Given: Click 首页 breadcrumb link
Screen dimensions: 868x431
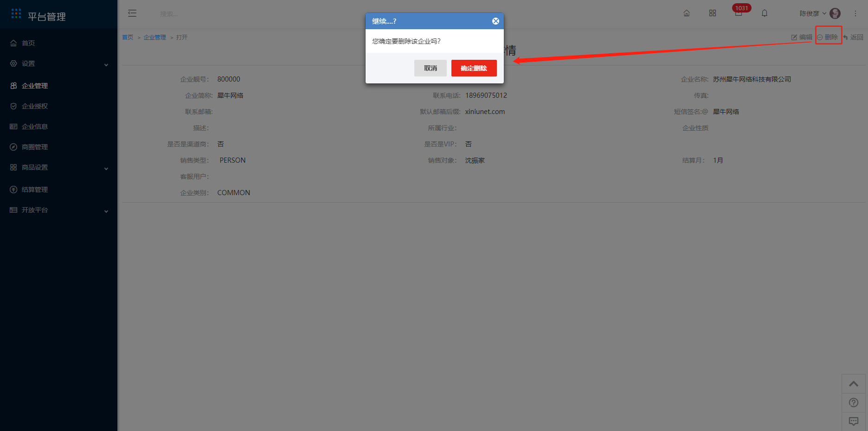Looking at the screenshot, I should point(128,38).
